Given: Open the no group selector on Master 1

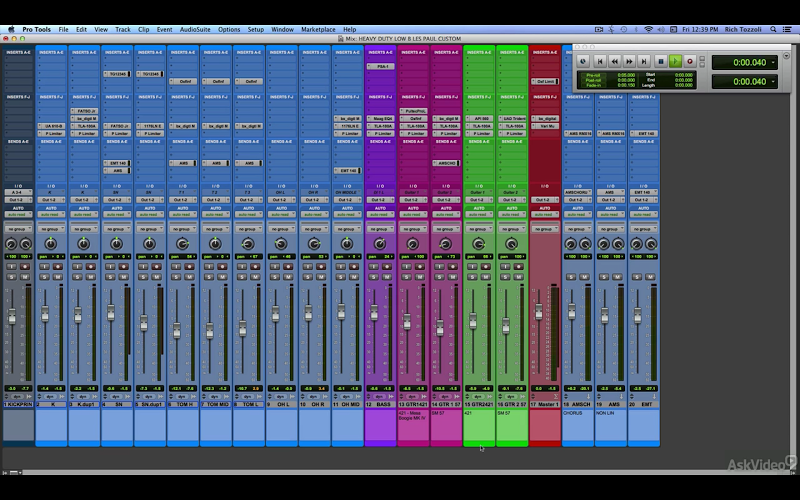Looking at the screenshot, I should (x=544, y=229).
